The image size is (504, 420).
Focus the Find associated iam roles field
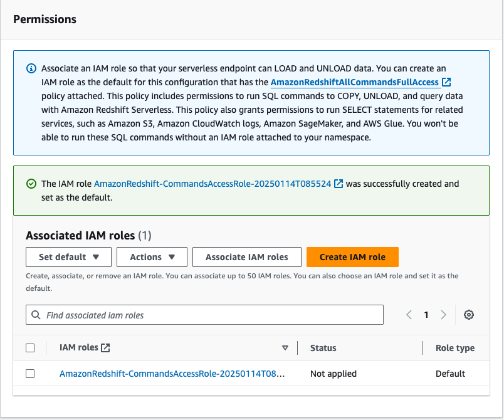pos(210,315)
